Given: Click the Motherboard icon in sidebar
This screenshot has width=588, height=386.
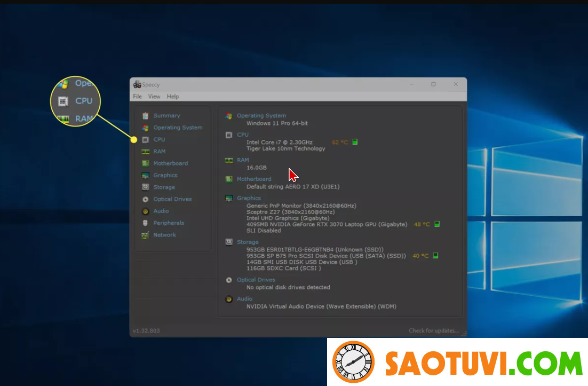Looking at the screenshot, I should (146, 163).
